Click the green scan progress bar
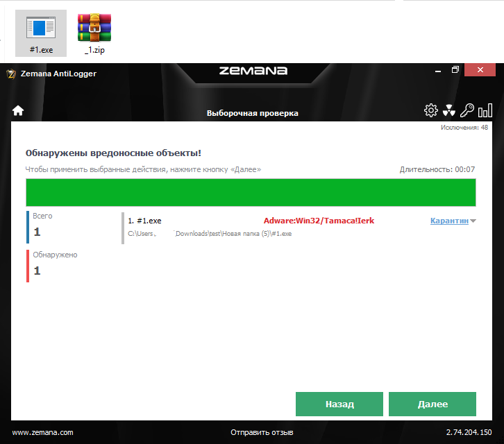Screen dimensions: 504x444 (251, 192)
